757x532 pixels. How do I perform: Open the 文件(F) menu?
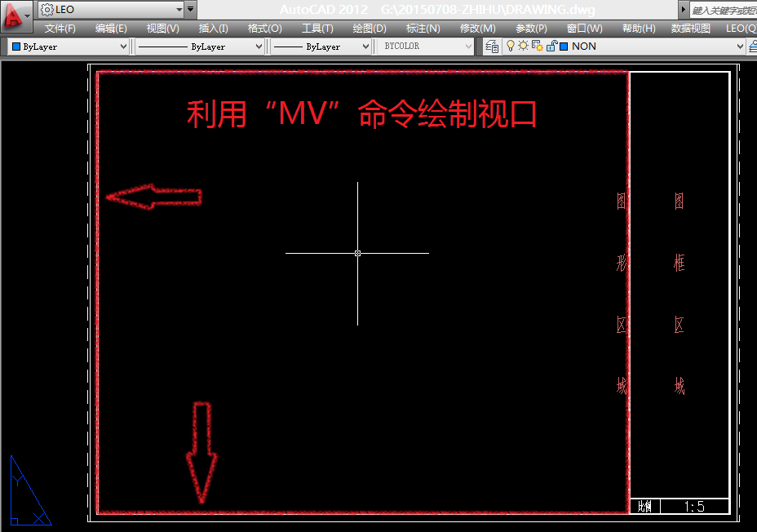60,29
